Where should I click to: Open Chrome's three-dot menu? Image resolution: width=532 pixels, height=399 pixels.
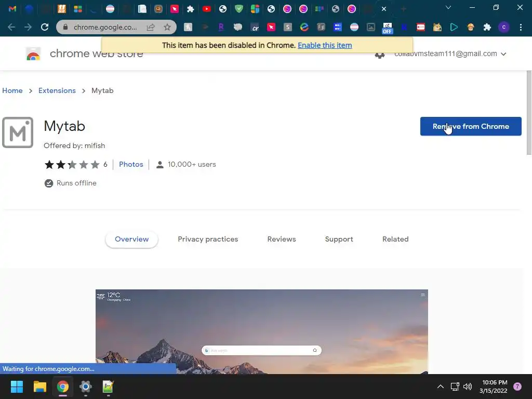(521, 27)
